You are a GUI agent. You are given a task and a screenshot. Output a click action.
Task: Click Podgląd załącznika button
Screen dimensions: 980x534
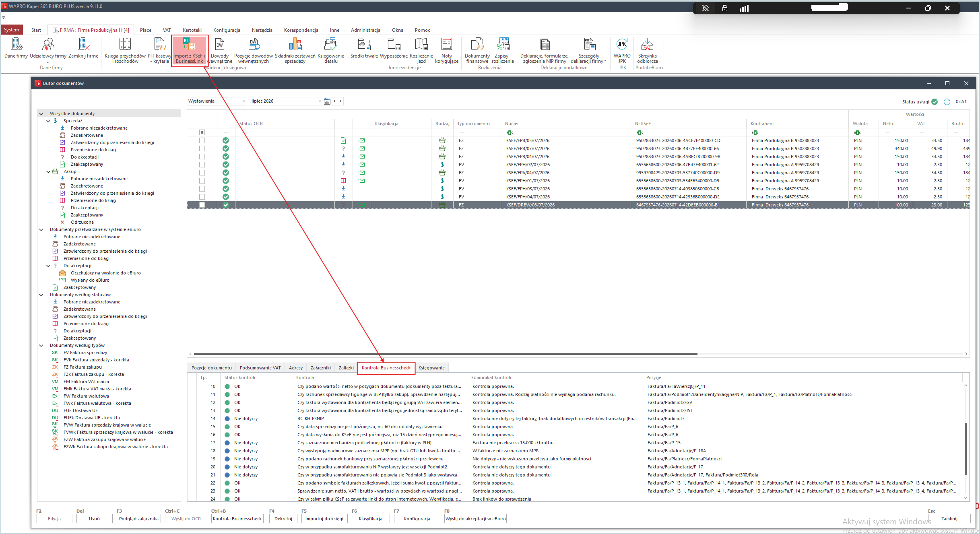pyautogui.click(x=139, y=519)
